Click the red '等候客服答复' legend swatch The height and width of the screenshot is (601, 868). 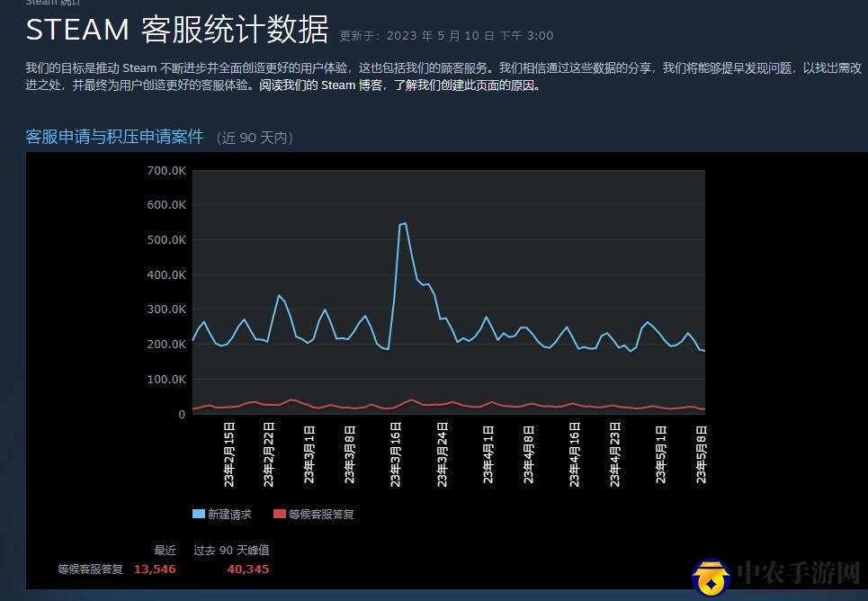[x=280, y=514]
